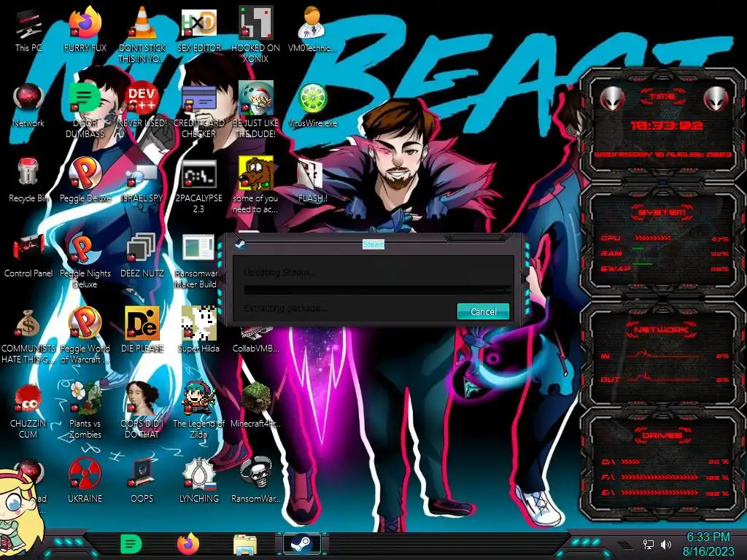The width and height of the screenshot is (747, 560).
Task: Select the Recycle Bin icon
Action: 28,180
